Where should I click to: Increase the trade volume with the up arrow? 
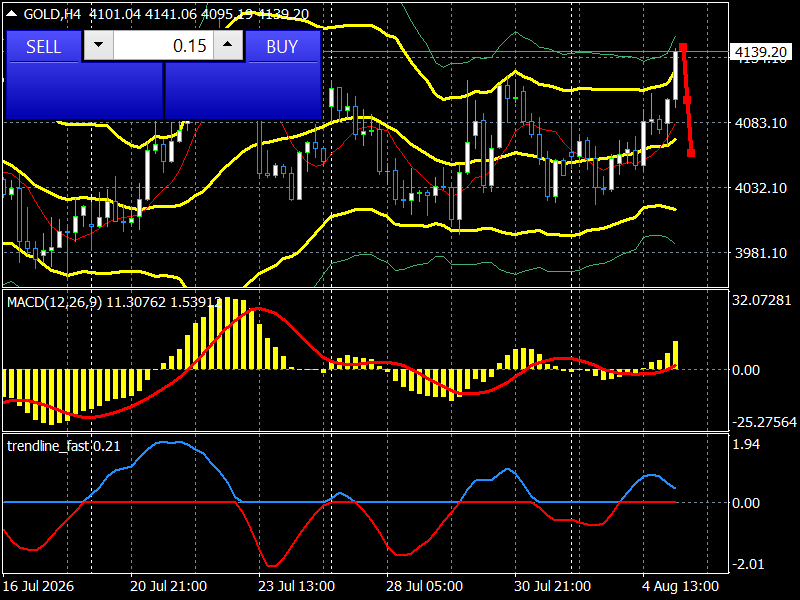pyautogui.click(x=228, y=45)
